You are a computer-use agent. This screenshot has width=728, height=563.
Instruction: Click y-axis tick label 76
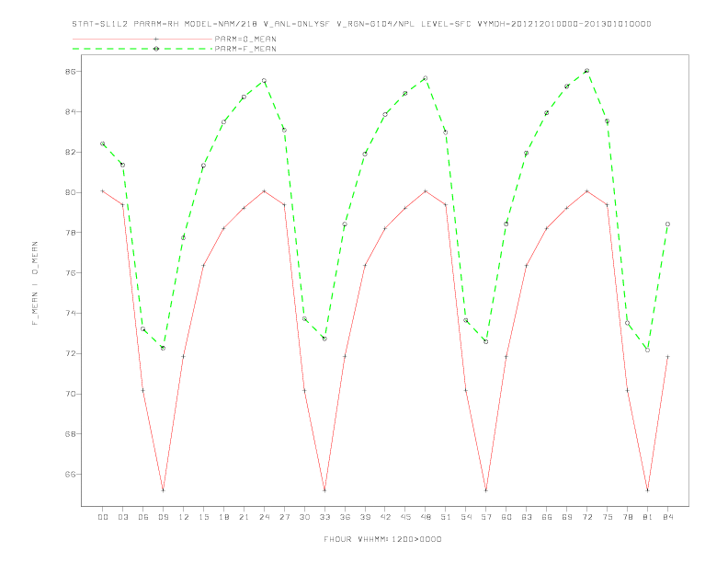point(71,272)
